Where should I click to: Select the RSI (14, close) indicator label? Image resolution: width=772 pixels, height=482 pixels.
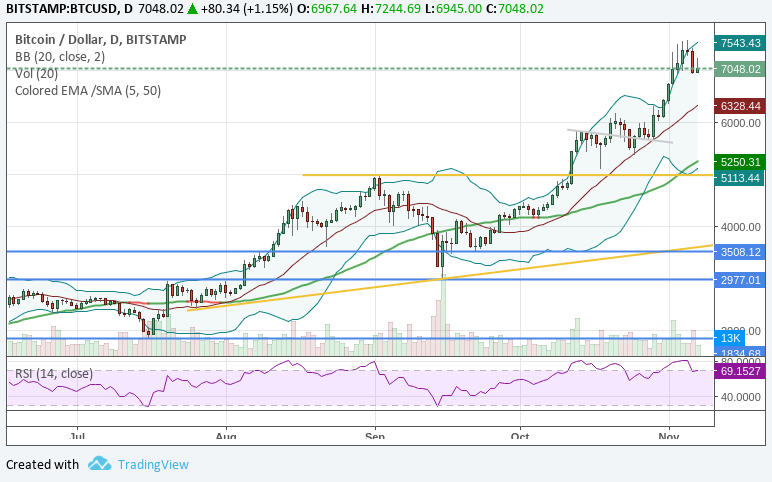(54, 374)
